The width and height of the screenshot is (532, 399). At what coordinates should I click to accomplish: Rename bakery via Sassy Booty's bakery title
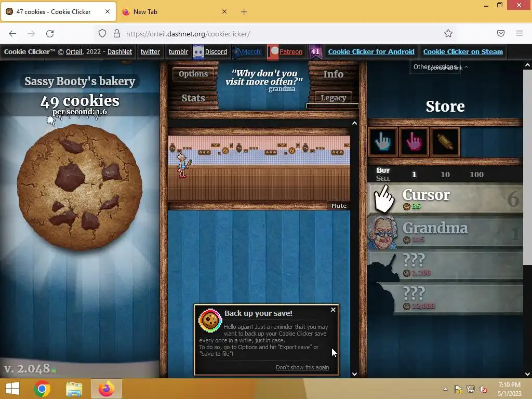79,81
